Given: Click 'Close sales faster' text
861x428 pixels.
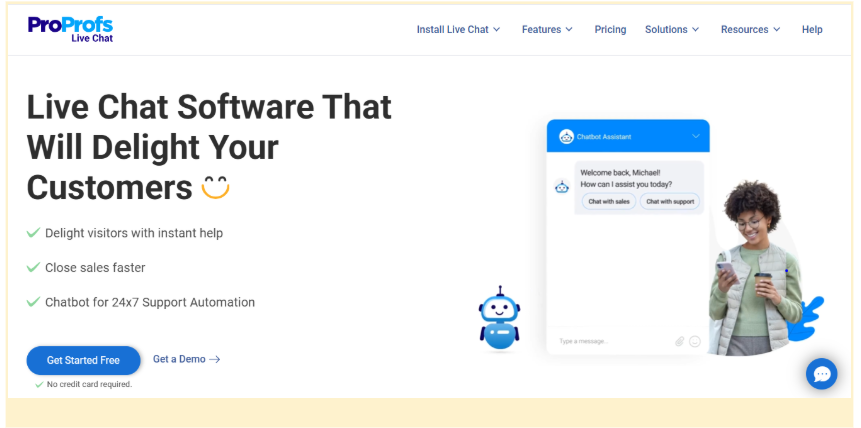Looking at the screenshot, I should [x=95, y=268].
